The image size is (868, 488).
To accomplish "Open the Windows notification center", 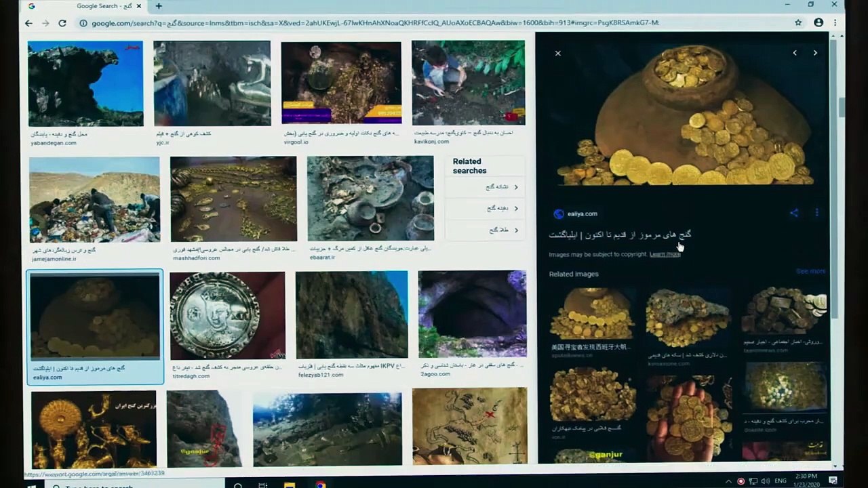I will pos(832,481).
